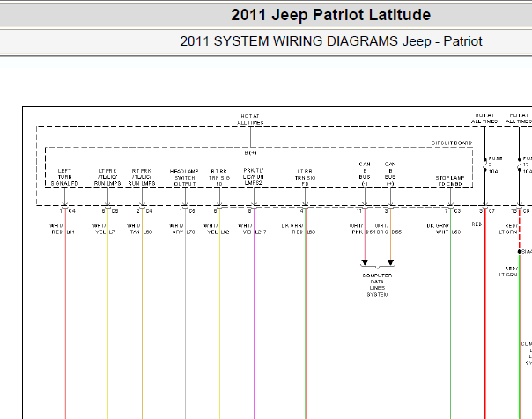532x419 pixels.
Task: Click the "RT PRK /TL/LIC/ RUN LMPS" label
Action: (142, 177)
